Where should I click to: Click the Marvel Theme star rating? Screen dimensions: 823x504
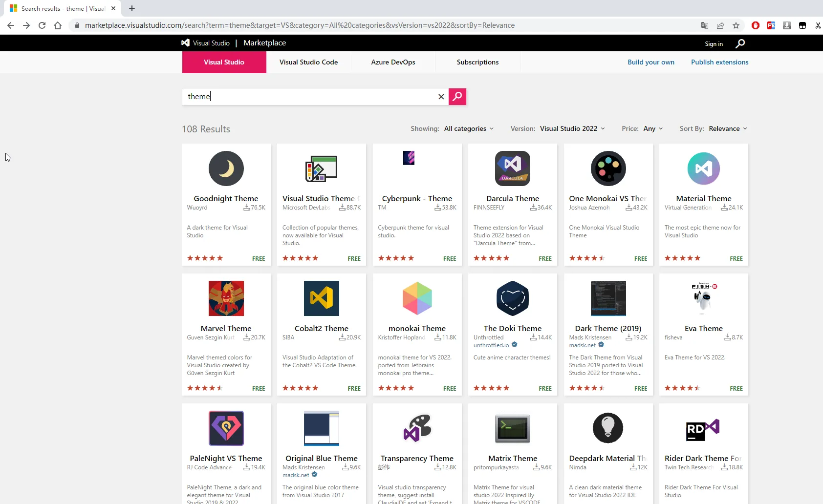pos(205,388)
